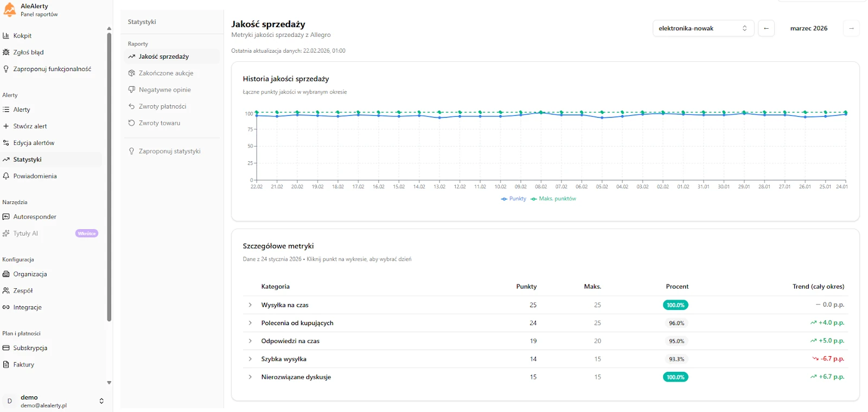Click the bug icon beside Zgłoś błąd
The width and height of the screenshot is (868, 412).
6,52
